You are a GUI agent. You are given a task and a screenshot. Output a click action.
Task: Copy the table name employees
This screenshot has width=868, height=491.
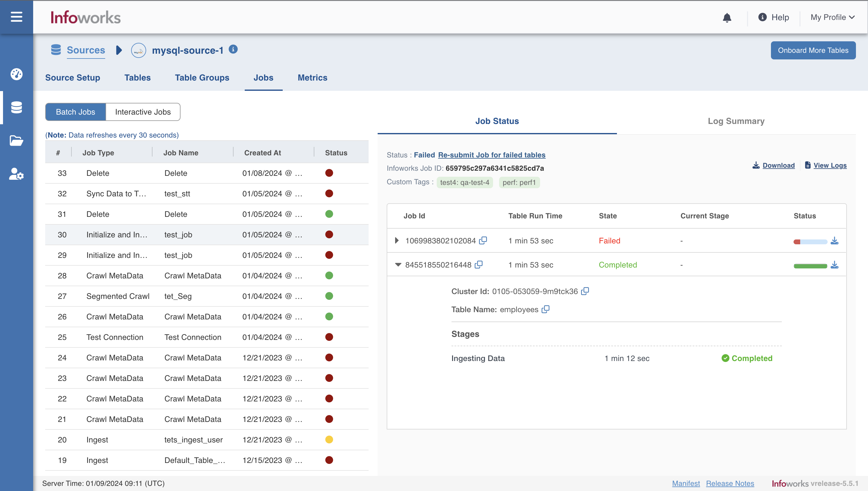[x=546, y=309]
